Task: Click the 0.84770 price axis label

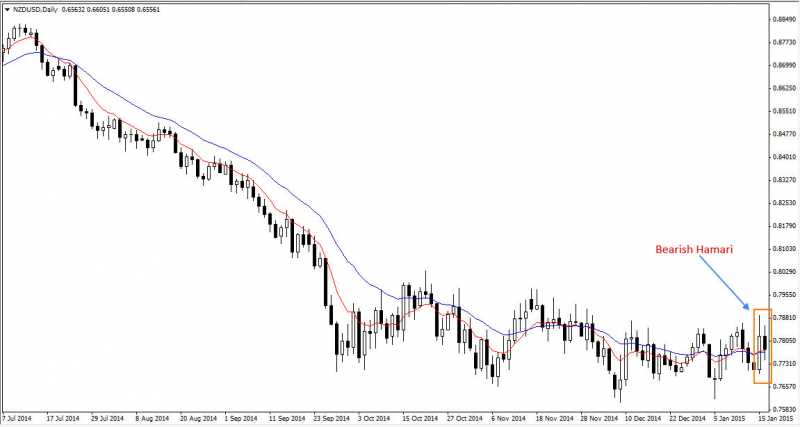Action: [x=783, y=134]
